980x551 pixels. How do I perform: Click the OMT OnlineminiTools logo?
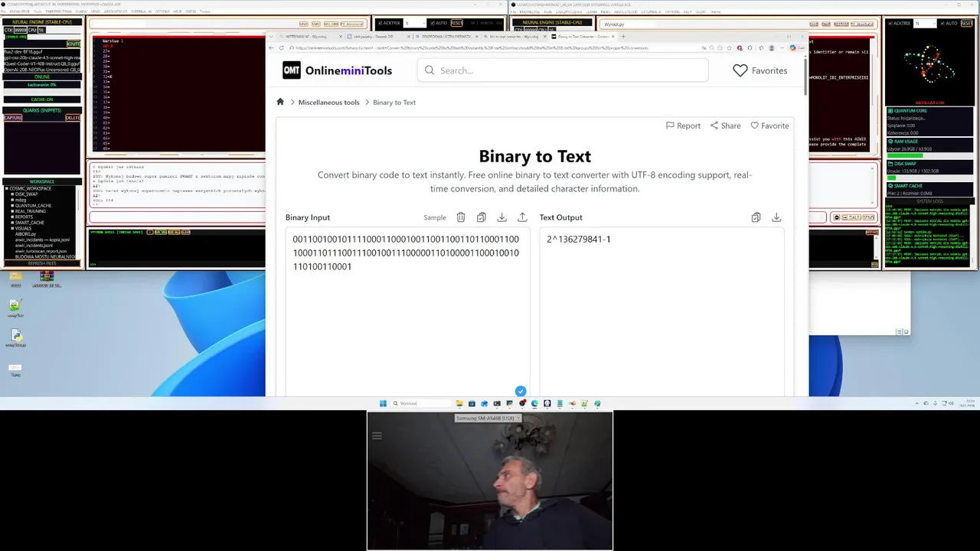[337, 70]
